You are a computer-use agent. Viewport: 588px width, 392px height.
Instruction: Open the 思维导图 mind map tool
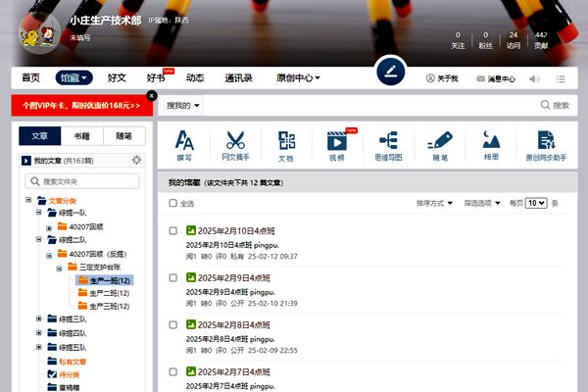pyautogui.click(x=387, y=143)
